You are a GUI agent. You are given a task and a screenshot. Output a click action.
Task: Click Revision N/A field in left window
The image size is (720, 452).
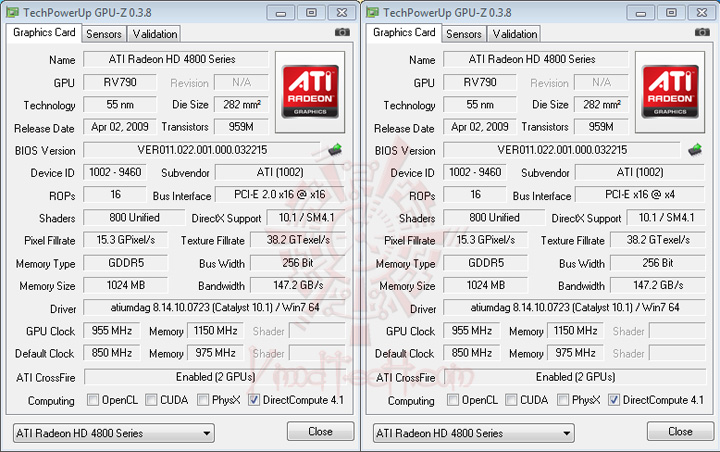242,82
